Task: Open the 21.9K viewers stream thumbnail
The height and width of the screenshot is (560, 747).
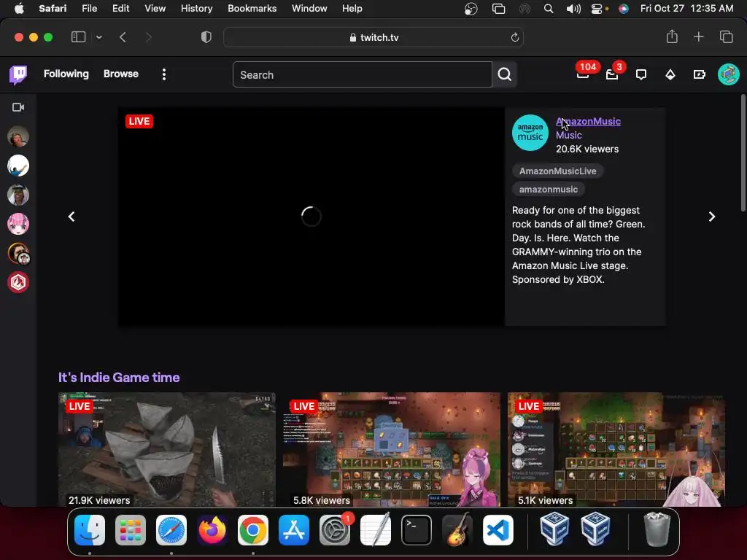Action: pyautogui.click(x=167, y=449)
